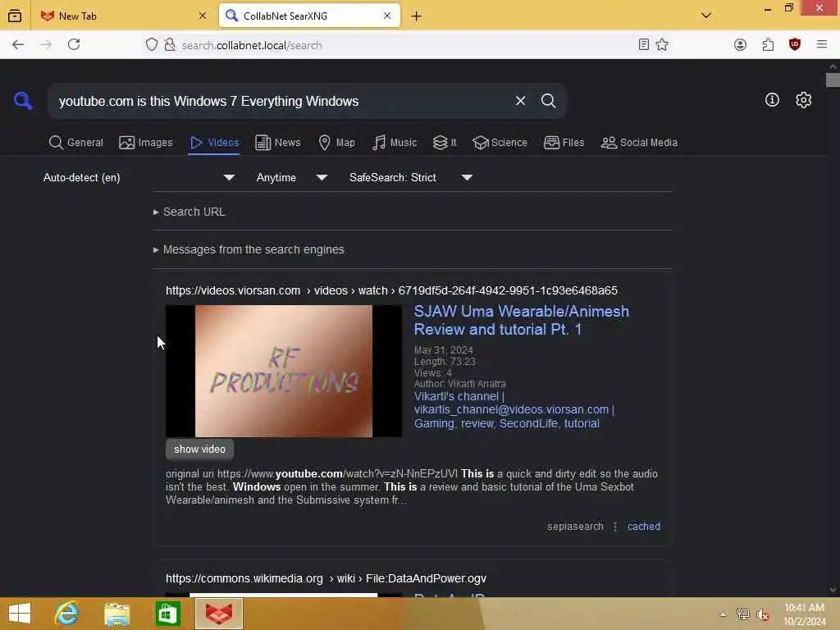Reload the current page
840x630 pixels.
point(74,45)
